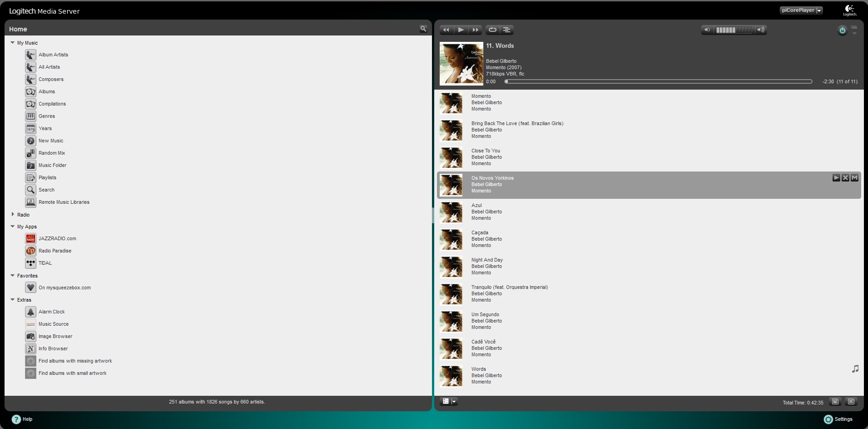This screenshot has width=868, height=429.
Task: Click the Words album cover in now playing
Action: 461,64
